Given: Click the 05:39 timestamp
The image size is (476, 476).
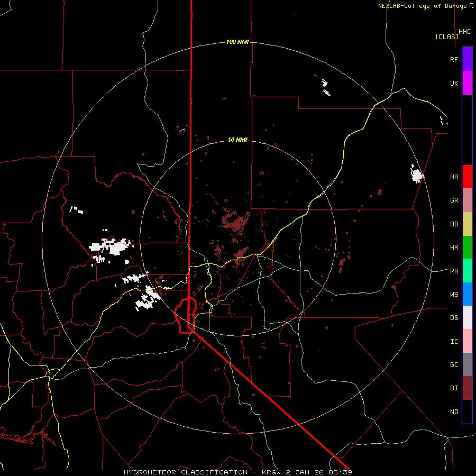Looking at the screenshot, I should click(x=341, y=472).
